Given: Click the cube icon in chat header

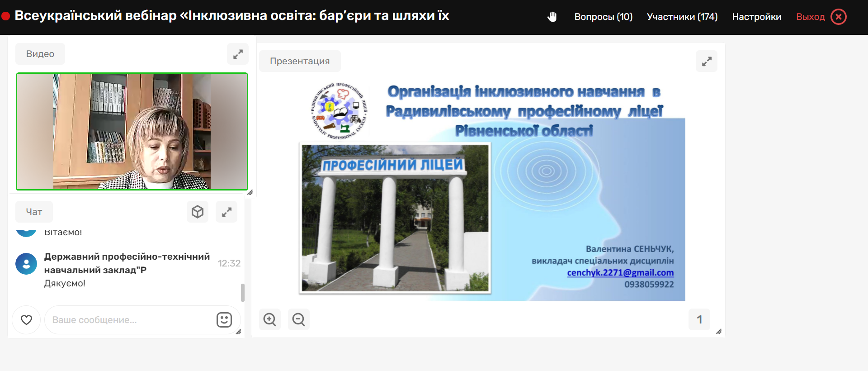Looking at the screenshot, I should pos(198,212).
